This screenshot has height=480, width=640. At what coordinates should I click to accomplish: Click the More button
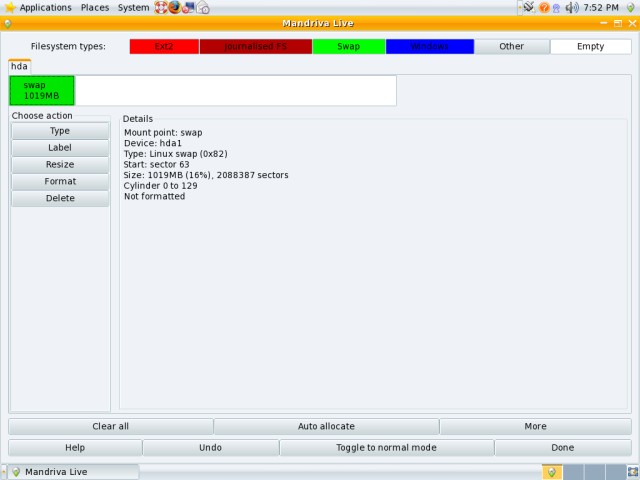click(536, 427)
